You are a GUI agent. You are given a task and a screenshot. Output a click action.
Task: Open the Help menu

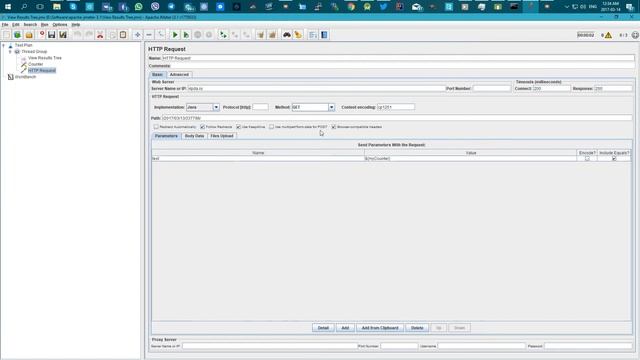pyautogui.click(x=76, y=24)
